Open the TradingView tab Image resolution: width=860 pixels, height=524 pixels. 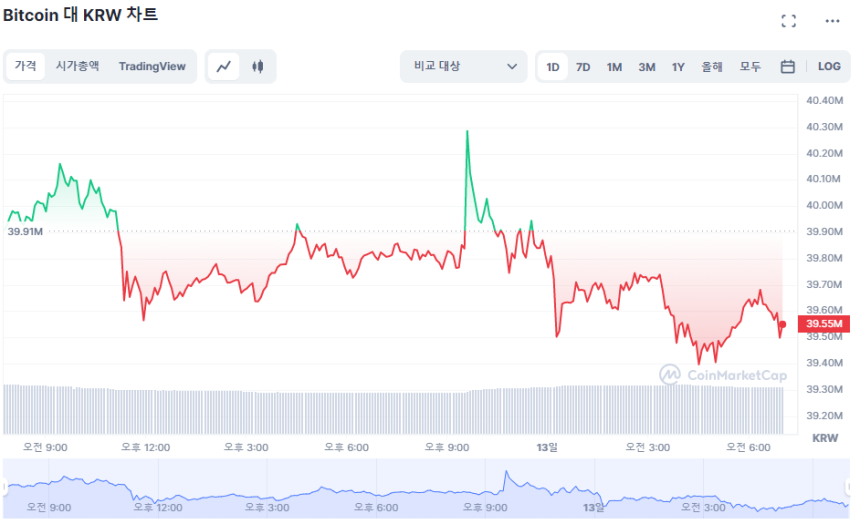coord(152,66)
